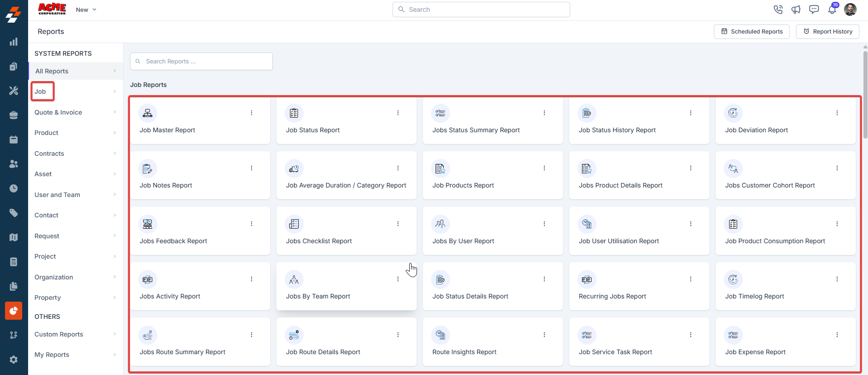The height and width of the screenshot is (375, 868).
Task: Open more options for Job Products Report
Action: [x=544, y=168]
